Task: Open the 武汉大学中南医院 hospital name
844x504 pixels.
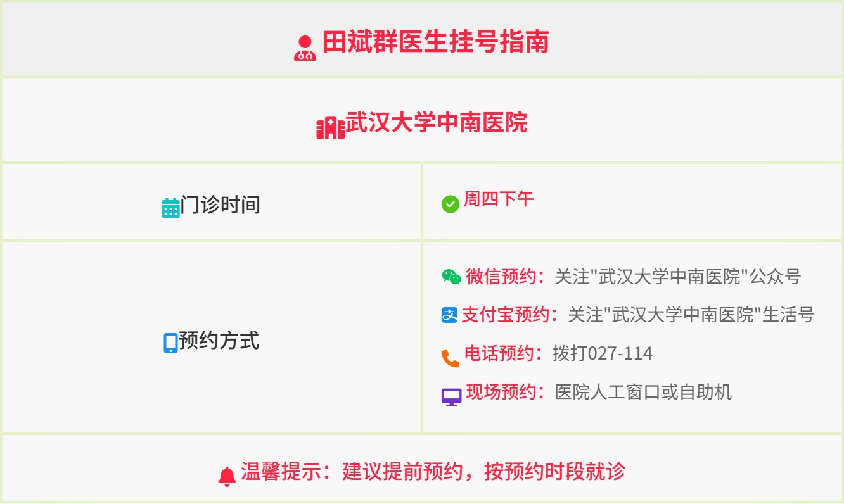Action: (x=437, y=122)
